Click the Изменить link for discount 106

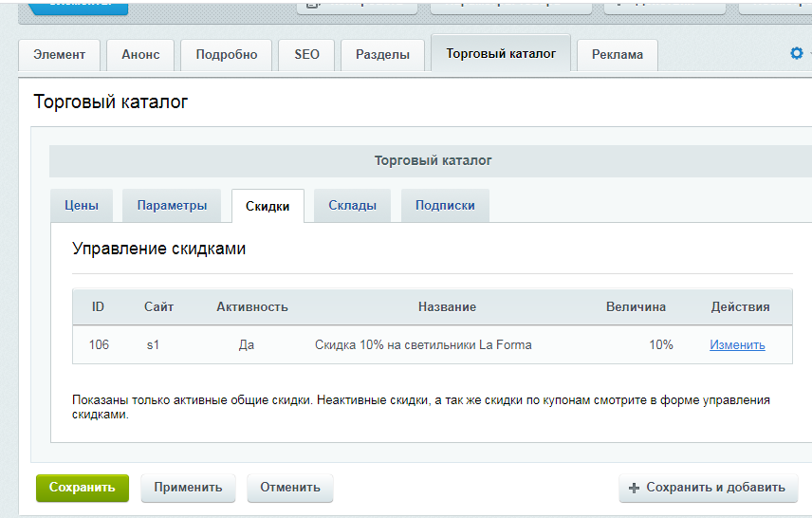coord(737,345)
